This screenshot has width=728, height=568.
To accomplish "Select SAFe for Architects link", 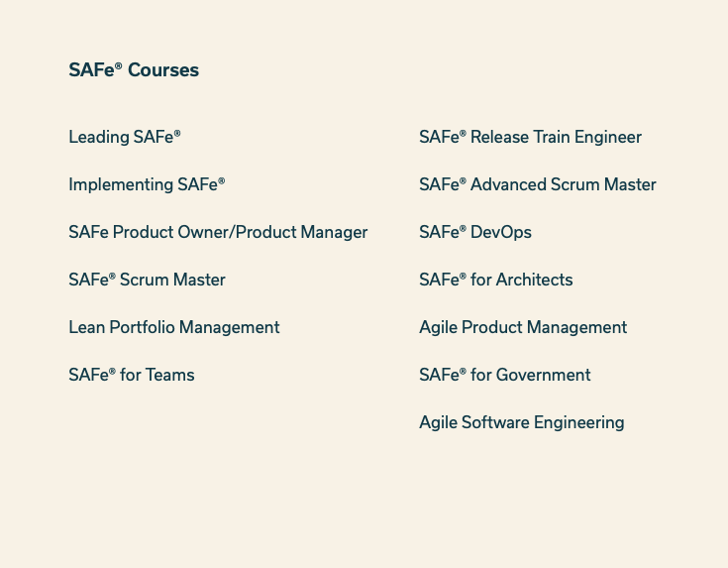I will coord(495,280).
